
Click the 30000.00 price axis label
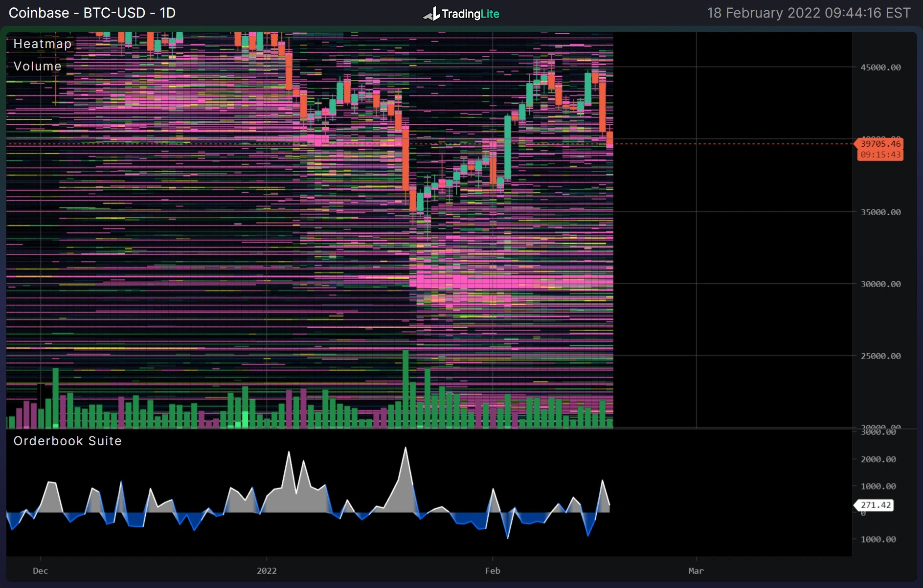tap(880, 284)
